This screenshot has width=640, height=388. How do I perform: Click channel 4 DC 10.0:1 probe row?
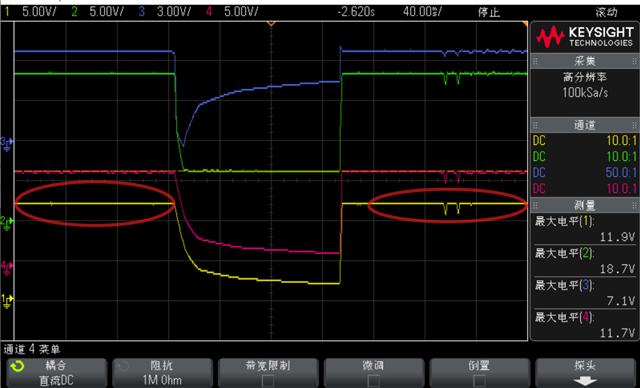pyautogui.click(x=585, y=188)
